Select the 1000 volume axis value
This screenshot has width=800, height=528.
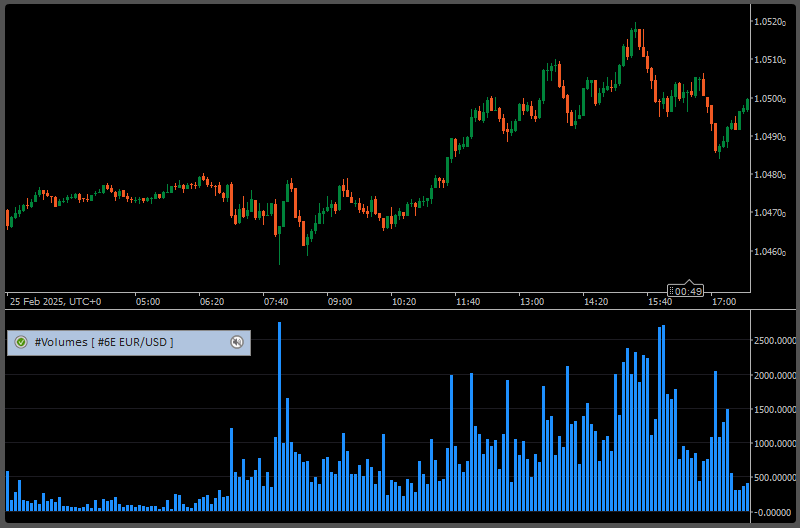(x=774, y=443)
